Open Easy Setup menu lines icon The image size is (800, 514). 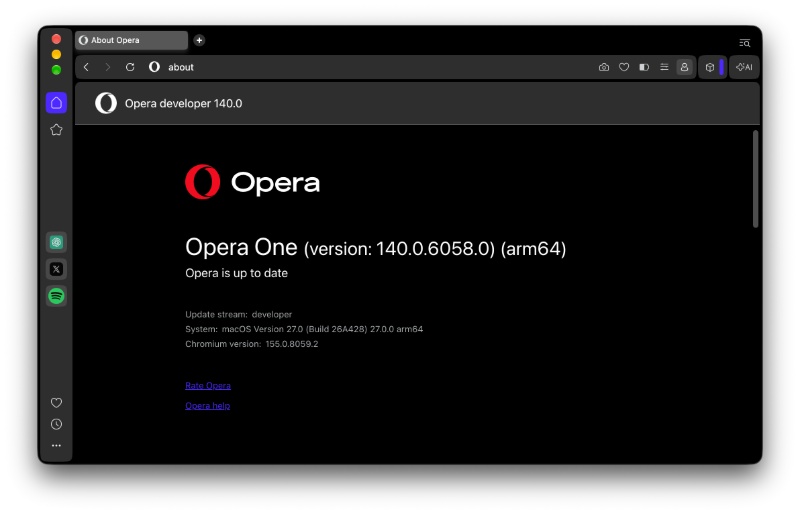pos(664,67)
